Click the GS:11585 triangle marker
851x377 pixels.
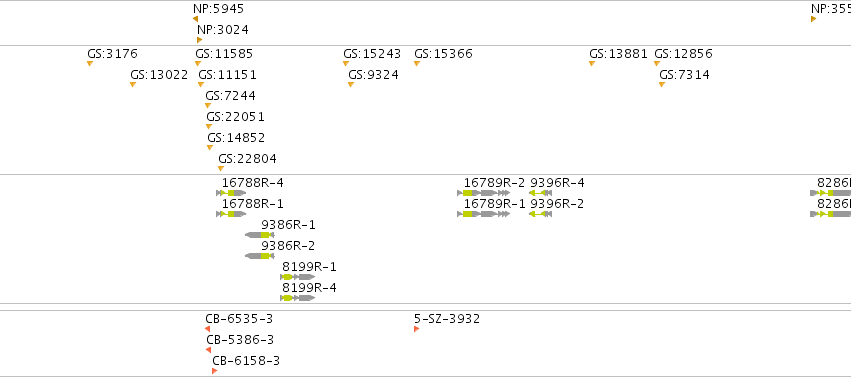198,63
